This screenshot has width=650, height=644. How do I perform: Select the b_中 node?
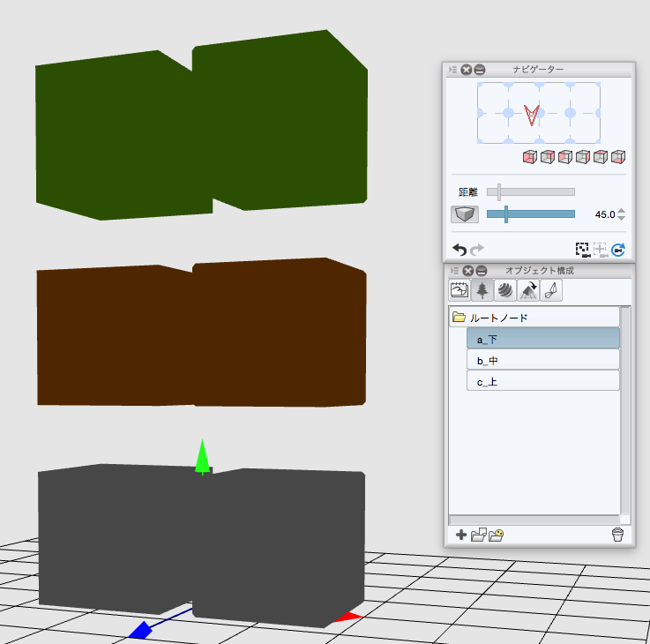click(x=542, y=360)
